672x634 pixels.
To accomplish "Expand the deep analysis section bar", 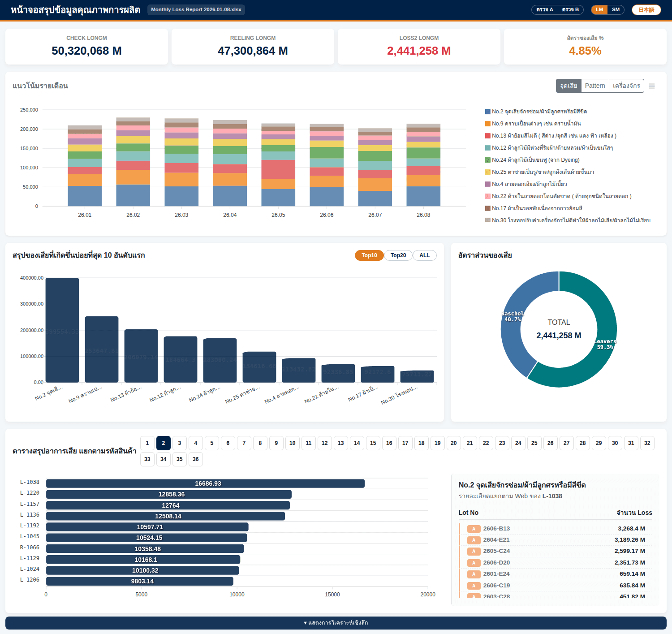I will [336, 623].
